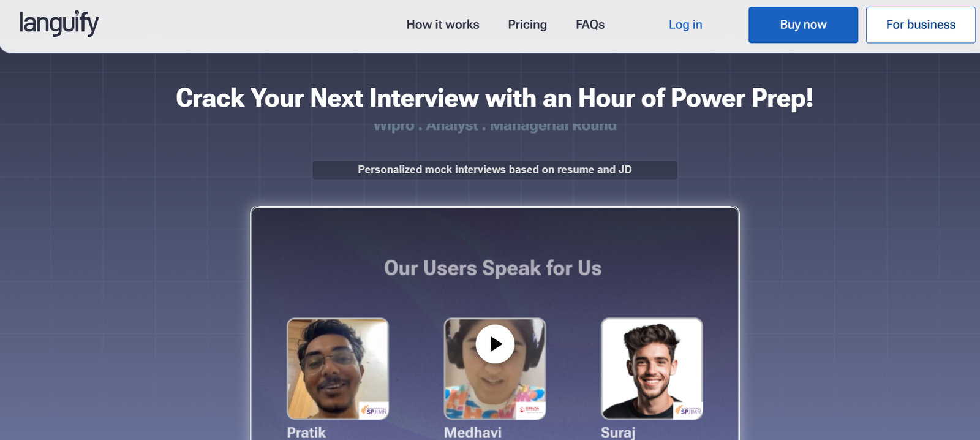Viewport: 980px width, 440px height.
Task: Open FAQs from the navigation
Action: [x=590, y=25]
